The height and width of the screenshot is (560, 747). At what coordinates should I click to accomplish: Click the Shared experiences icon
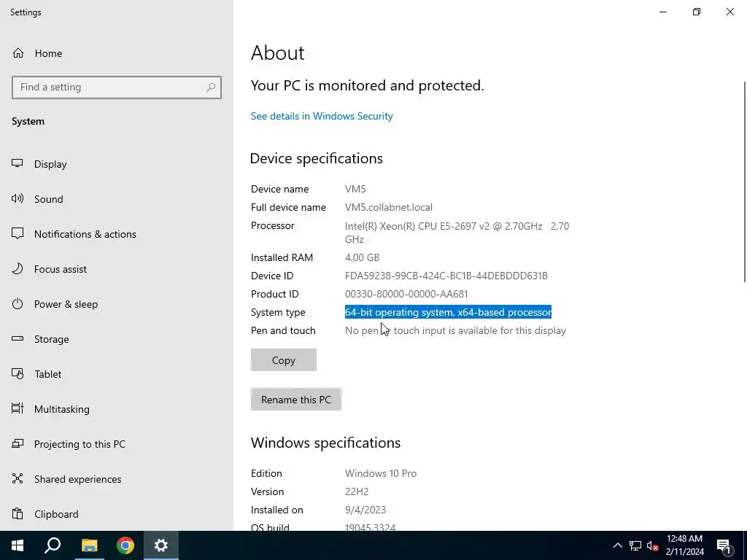[x=18, y=478]
